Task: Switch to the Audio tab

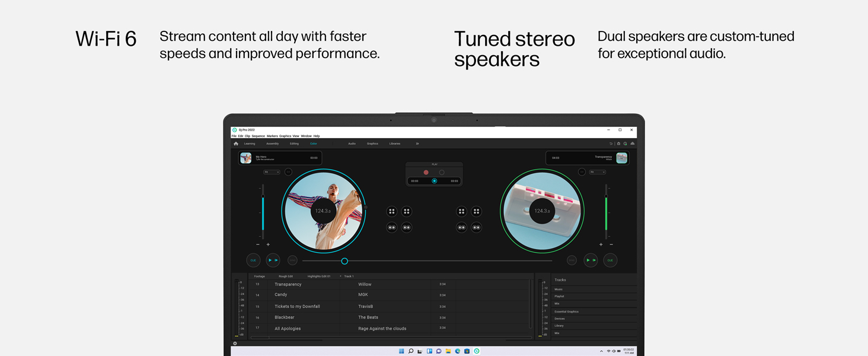Action: 351,144
